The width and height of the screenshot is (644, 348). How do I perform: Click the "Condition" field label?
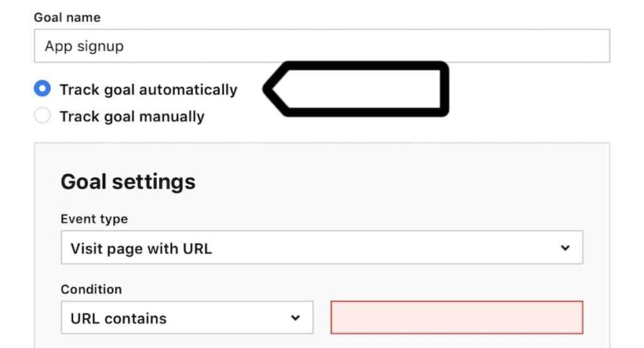pyautogui.click(x=91, y=290)
